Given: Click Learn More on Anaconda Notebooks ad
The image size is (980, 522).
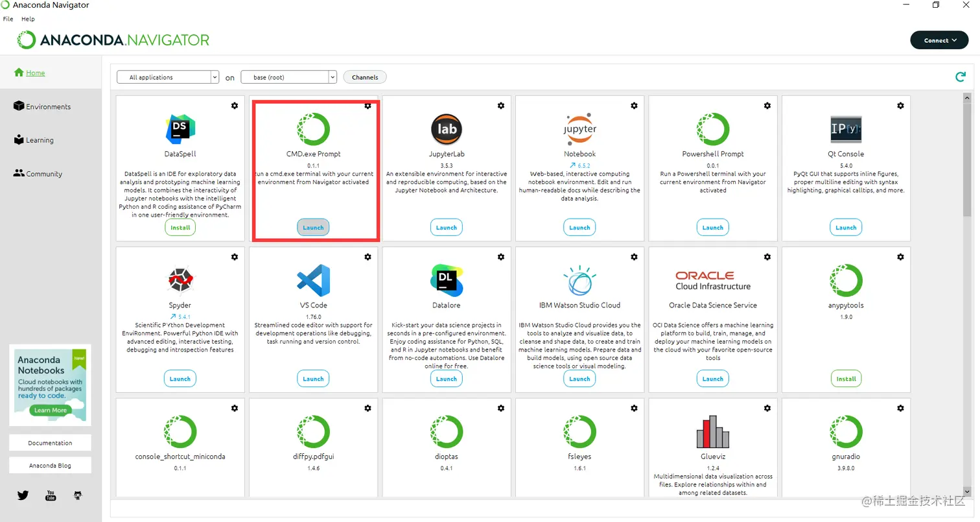Looking at the screenshot, I should pos(51,410).
